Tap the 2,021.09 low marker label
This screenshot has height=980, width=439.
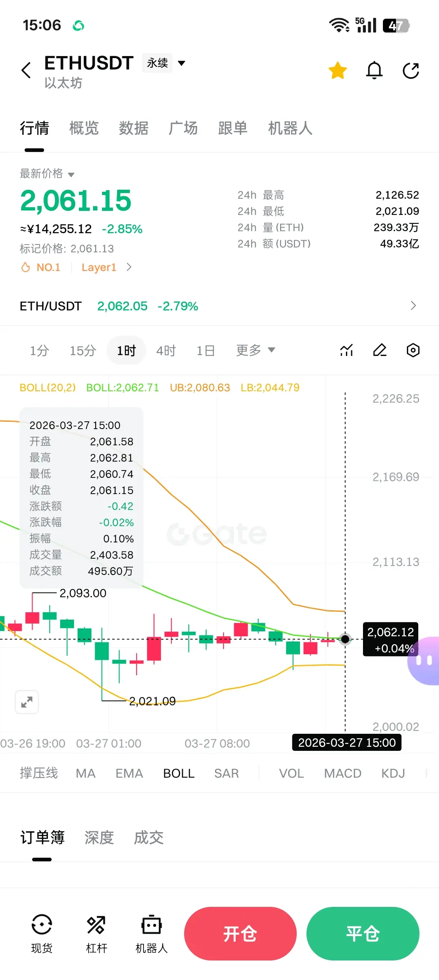152,701
